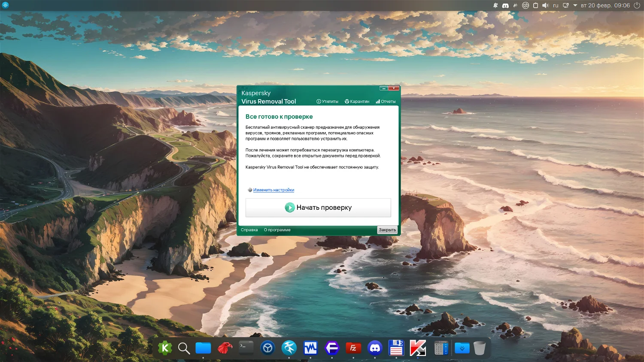Open notifications bell in the top panel
The width and height of the screenshot is (644, 362).
pos(495,6)
